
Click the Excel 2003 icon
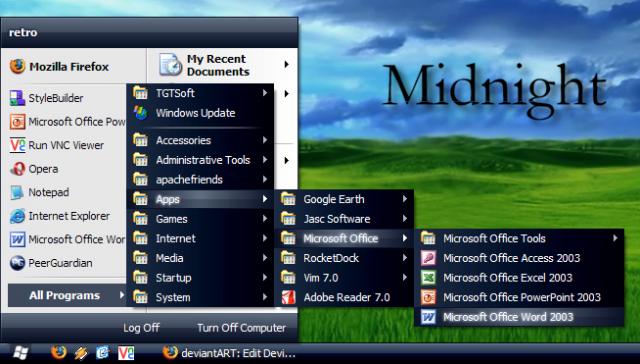[x=428, y=278]
